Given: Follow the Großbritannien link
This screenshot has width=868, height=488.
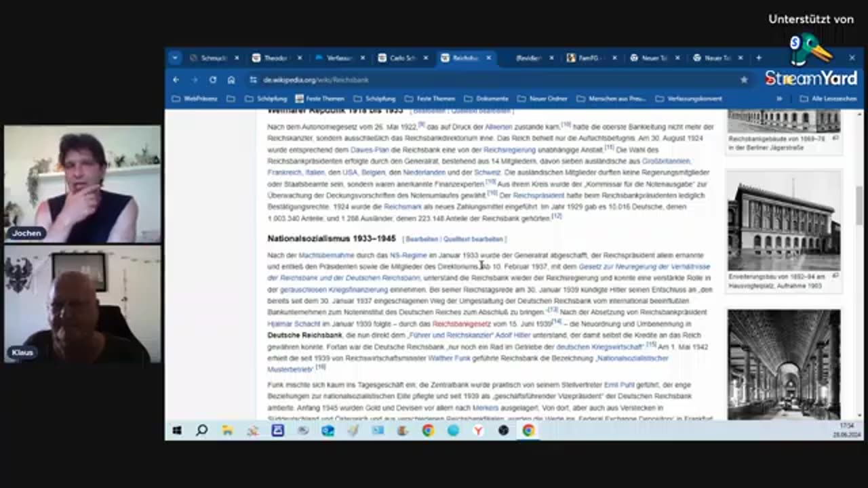Looking at the screenshot, I should click(666, 161).
